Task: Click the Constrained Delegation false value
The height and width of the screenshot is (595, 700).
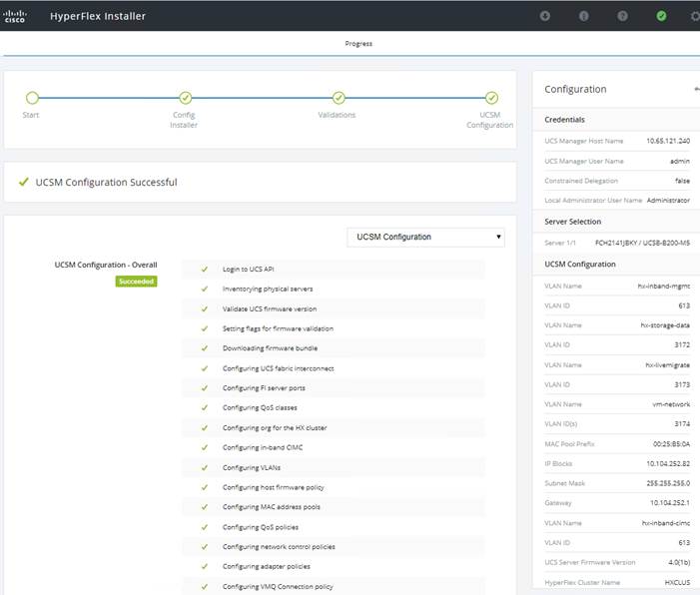Action: pyautogui.click(x=682, y=181)
